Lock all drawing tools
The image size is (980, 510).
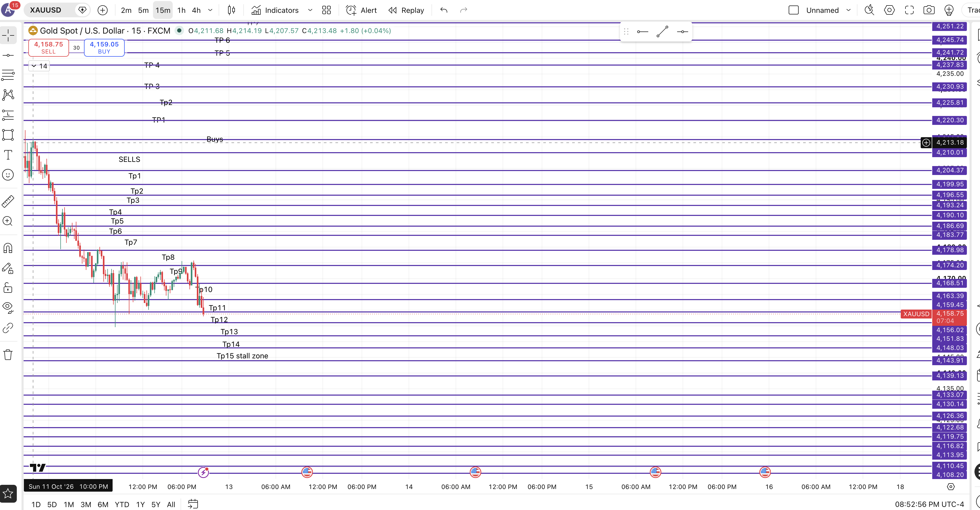tap(8, 288)
